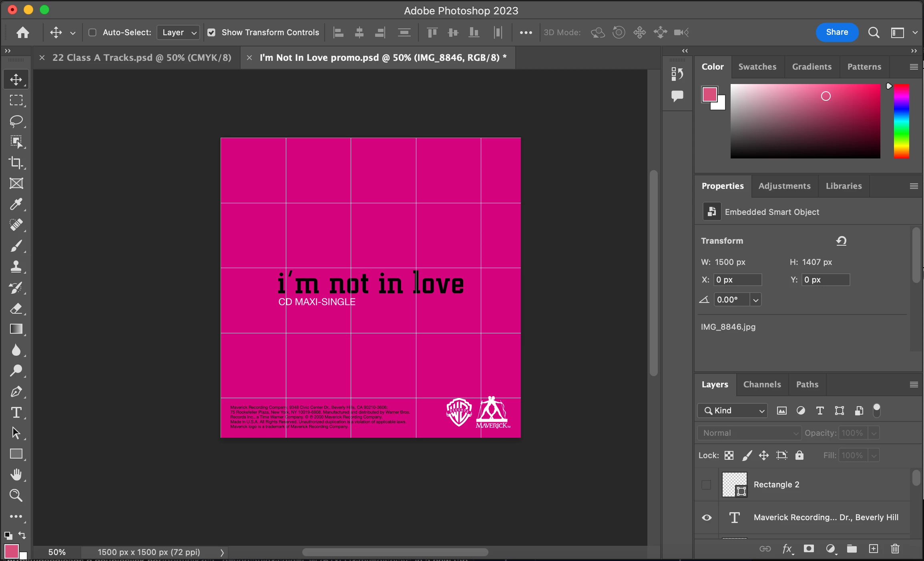Viewport: 924px width, 561px height.
Task: Choose the Pen tool
Action: 16,391
